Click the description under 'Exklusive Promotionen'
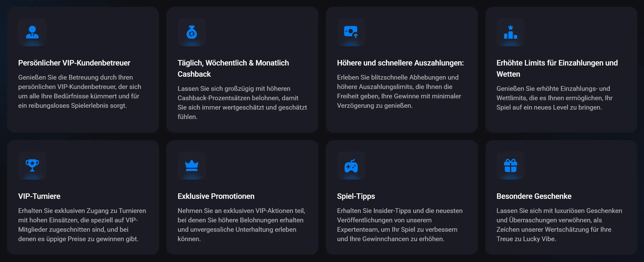644x262 pixels. [x=241, y=225]
